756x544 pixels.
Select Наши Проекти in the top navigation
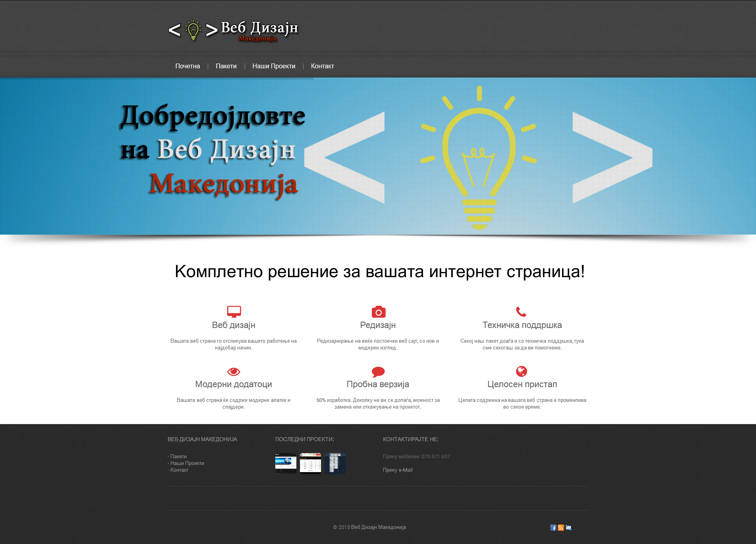[x=274, y=66]
